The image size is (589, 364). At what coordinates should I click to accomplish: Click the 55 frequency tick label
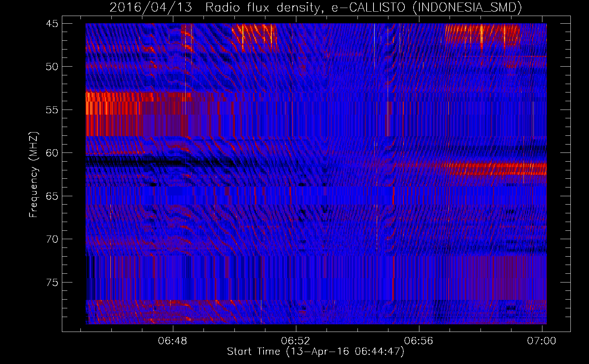click(52, 110)
